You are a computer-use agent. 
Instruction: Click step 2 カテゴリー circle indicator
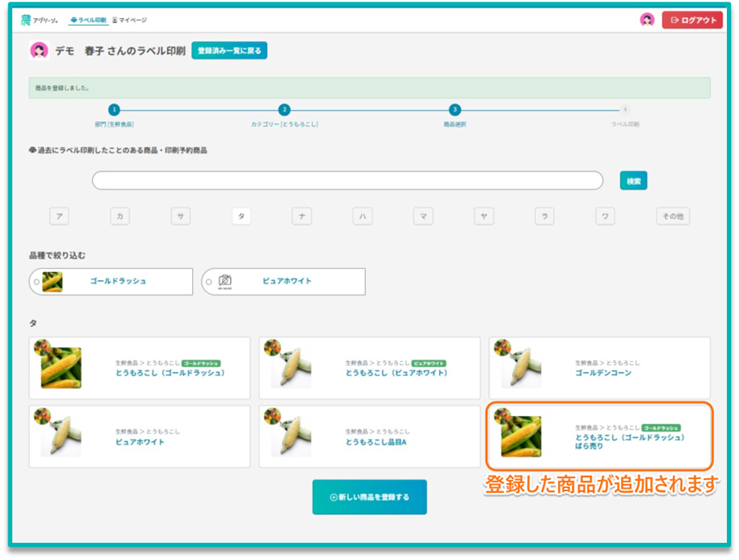click(x=284, y=109)
